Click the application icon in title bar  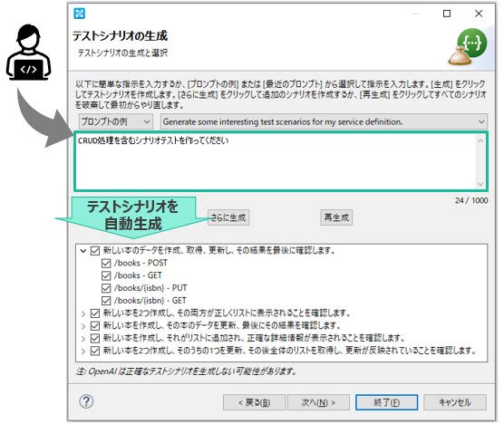pos(79,14)
